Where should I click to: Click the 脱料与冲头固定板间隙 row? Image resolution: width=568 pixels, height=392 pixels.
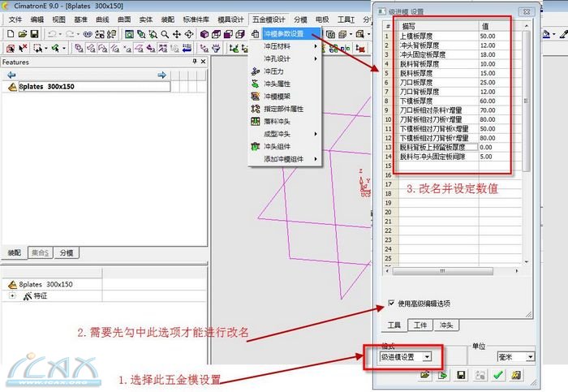(x=453, y=157)
